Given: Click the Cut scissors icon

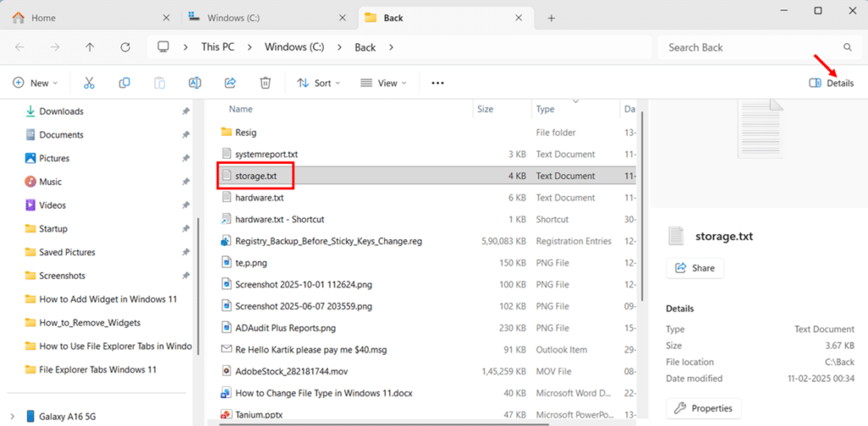Looking at the screenshot, I should 89,83.
